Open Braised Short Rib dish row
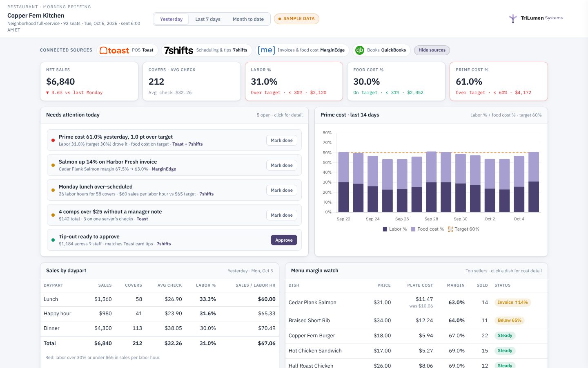The image size is (588, 368). pos(416,321)
